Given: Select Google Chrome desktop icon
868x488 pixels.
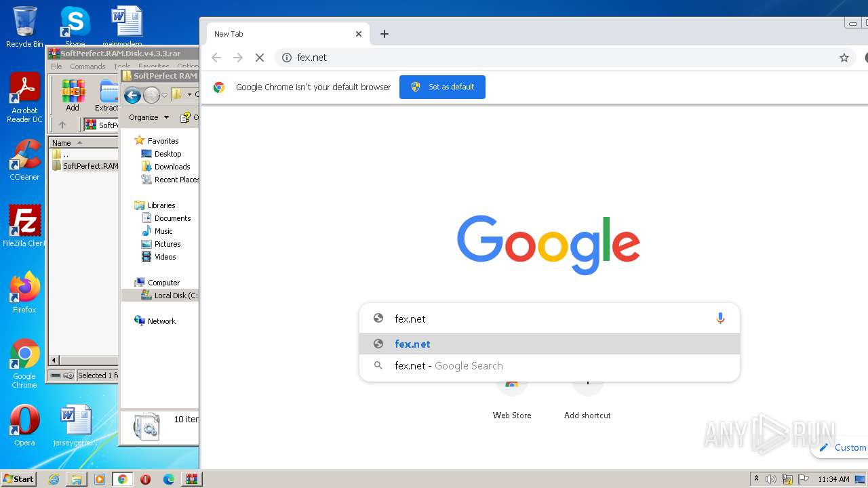Looking at the screenshot, I should pos(24,363).
